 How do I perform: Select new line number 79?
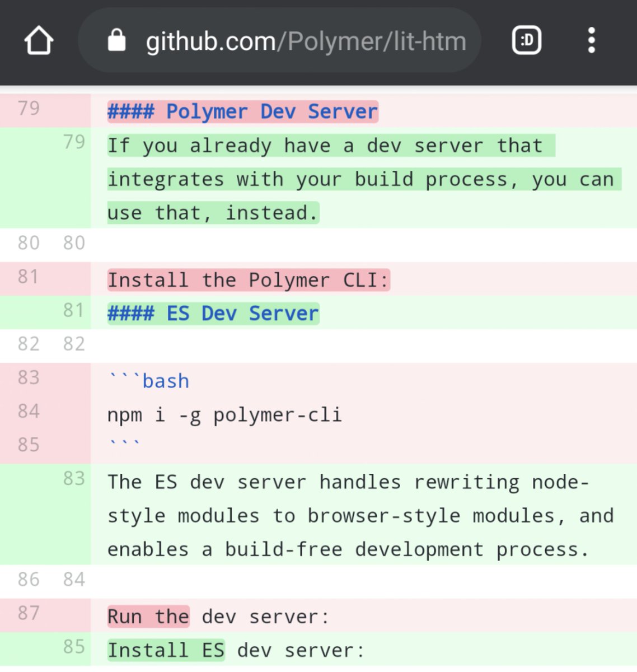[74, 142]
